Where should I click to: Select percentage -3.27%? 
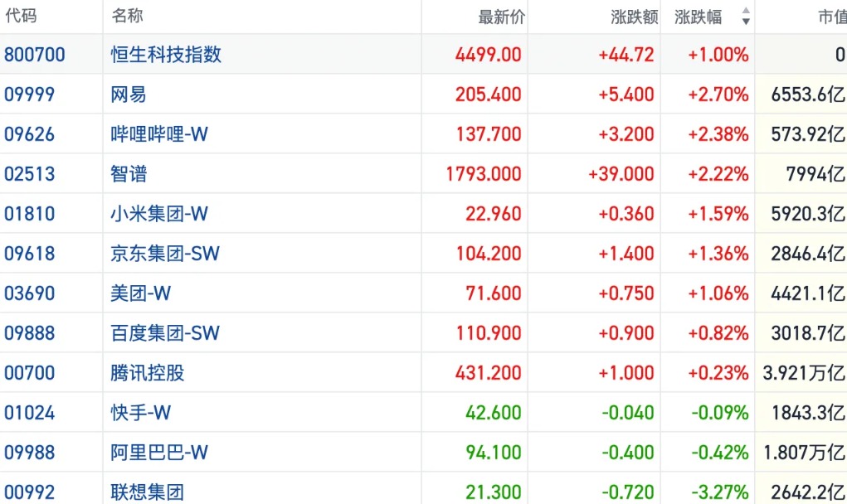720,492
